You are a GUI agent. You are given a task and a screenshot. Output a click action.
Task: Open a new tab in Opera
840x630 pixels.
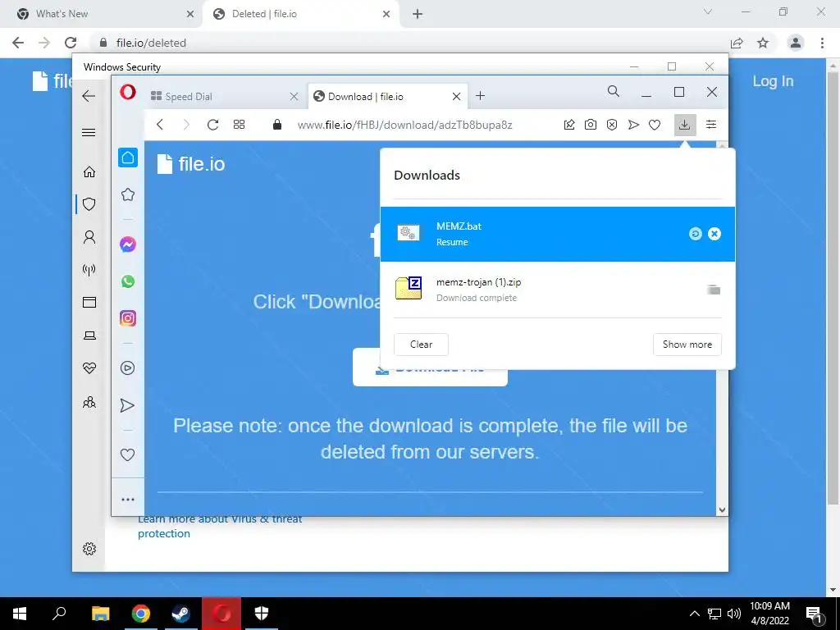[480, 96]
